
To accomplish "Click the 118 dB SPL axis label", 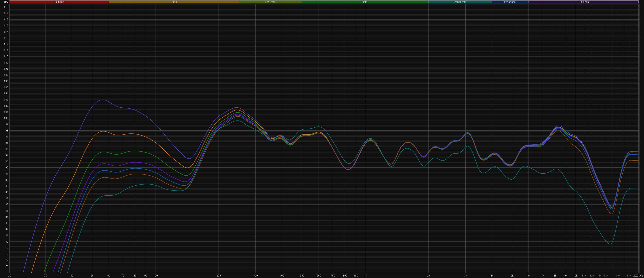I will pyautogui.click(x=6, y=7).
